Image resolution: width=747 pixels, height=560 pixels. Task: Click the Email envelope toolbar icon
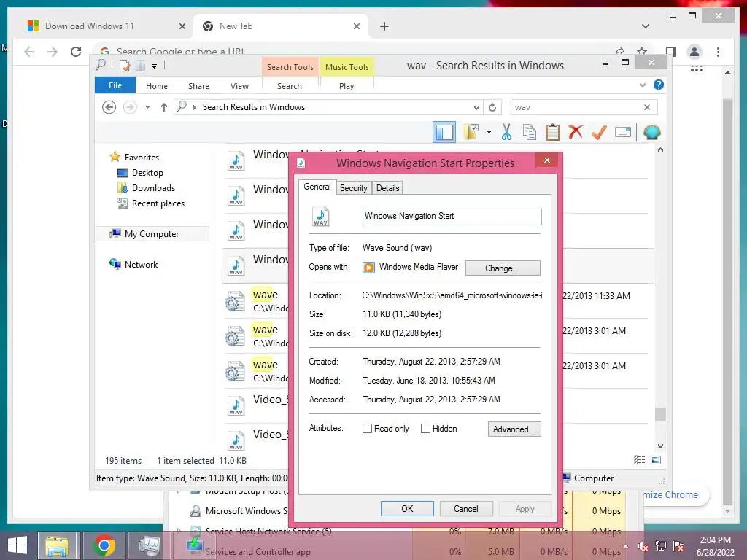(623, 132)
